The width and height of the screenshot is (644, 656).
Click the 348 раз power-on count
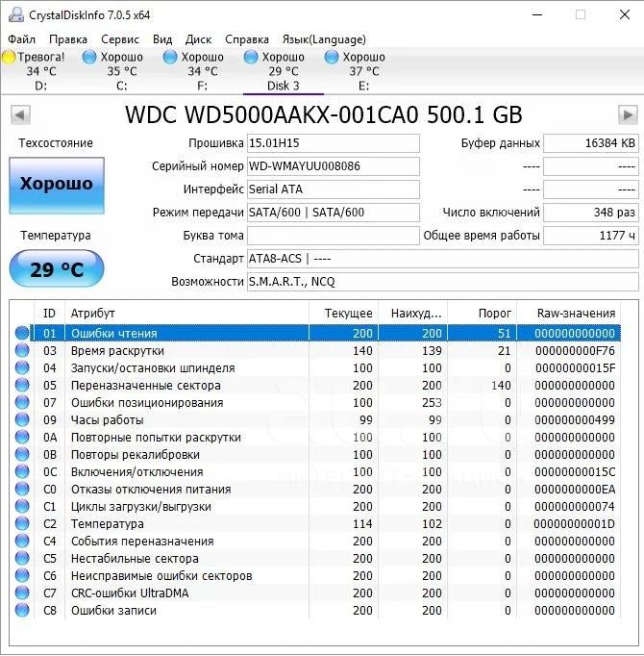pos(591,213)
